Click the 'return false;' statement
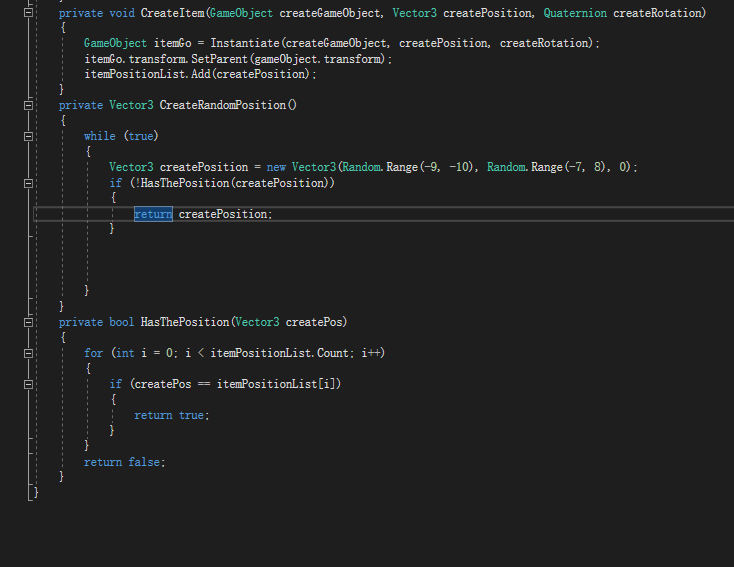Image resolution: width=734 pixels, height=567 pixels. click(125, 462)
